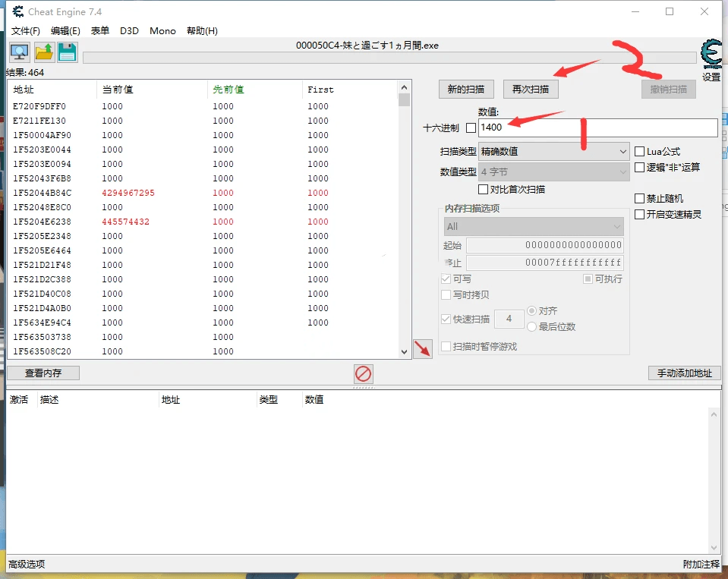Click the open process (computer) icon
728x579 pixels.
pyautogui.click(x=19, y=52)
